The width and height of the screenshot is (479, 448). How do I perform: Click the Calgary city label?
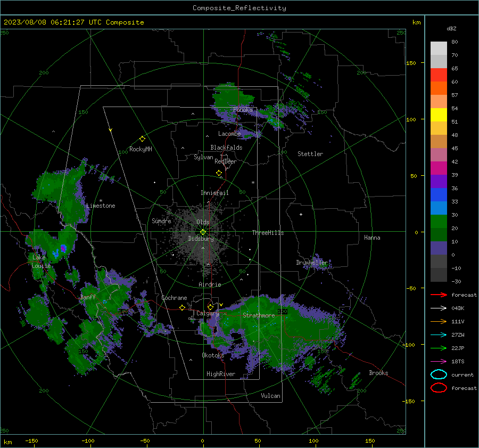click(208, 313)
